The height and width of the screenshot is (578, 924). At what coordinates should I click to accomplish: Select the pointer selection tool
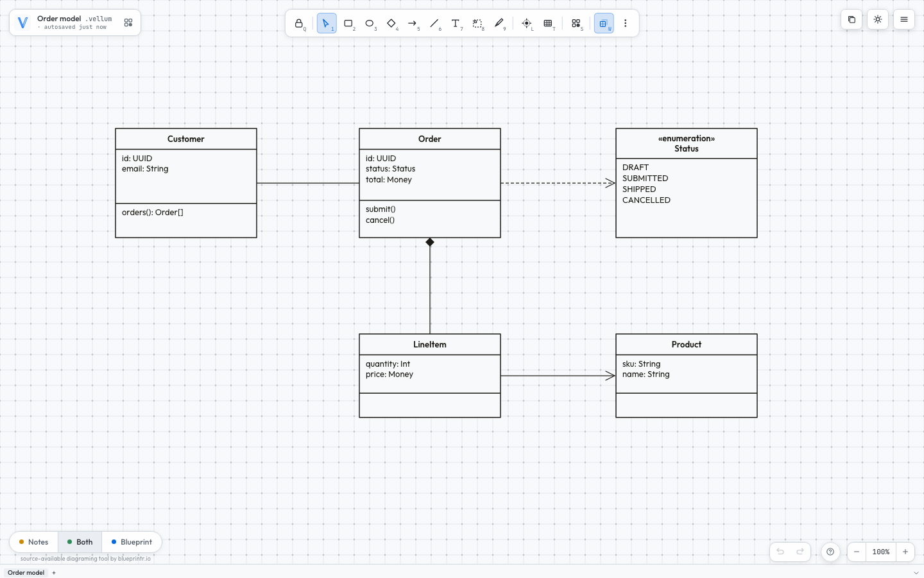tap(327, 24)
